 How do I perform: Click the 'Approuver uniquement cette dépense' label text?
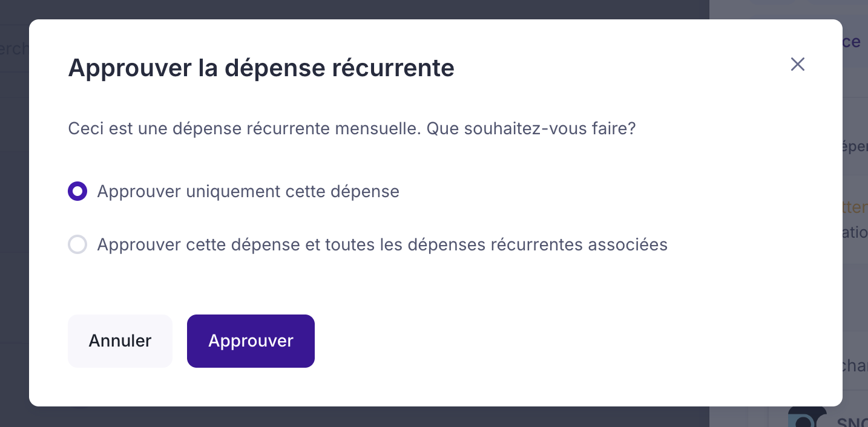coord(248,192)
